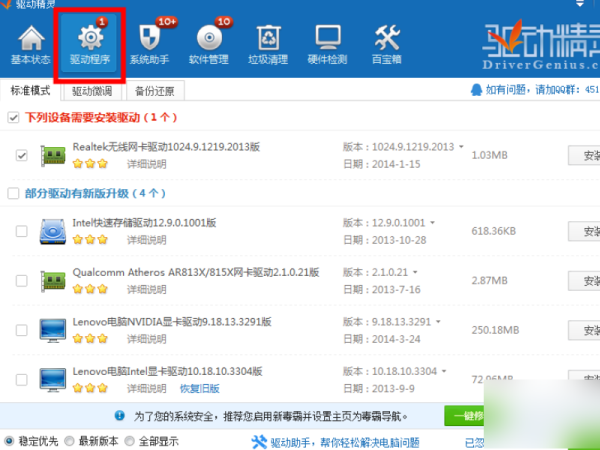
Task: Click 安装 button for Qualcomm Atheros driver
Action: pyautogui.click(x=584, y=281)
